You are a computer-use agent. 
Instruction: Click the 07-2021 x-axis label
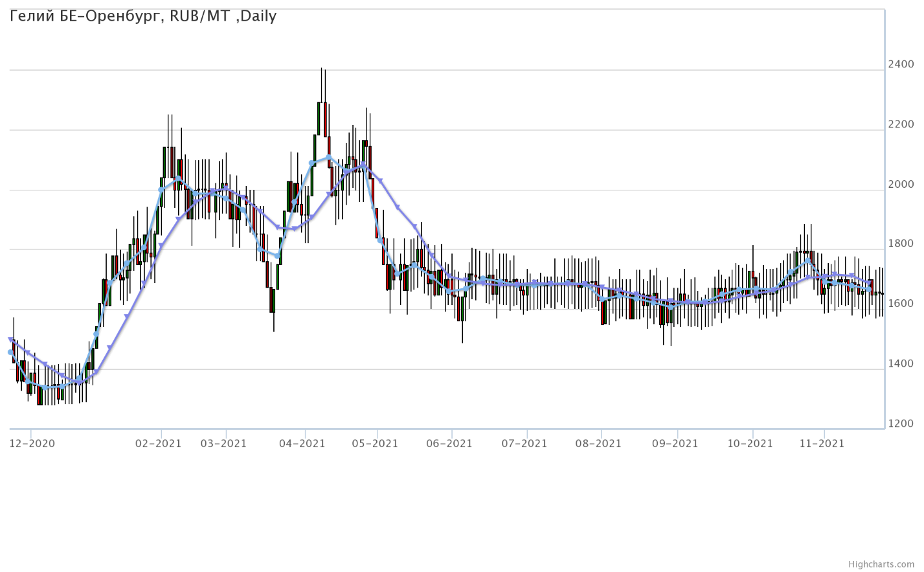(524, 444)
